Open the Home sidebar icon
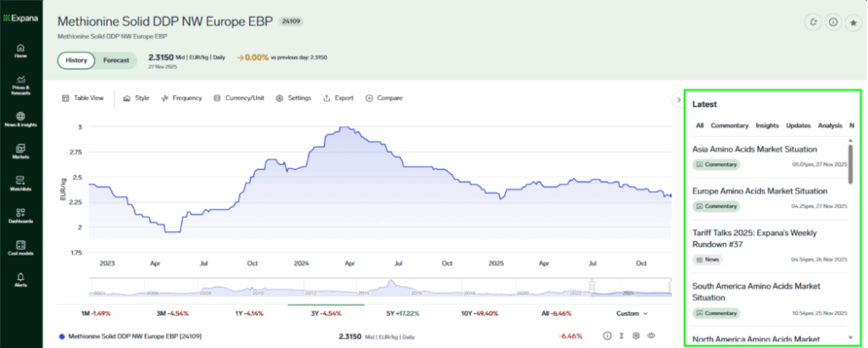 pos(20,50)
